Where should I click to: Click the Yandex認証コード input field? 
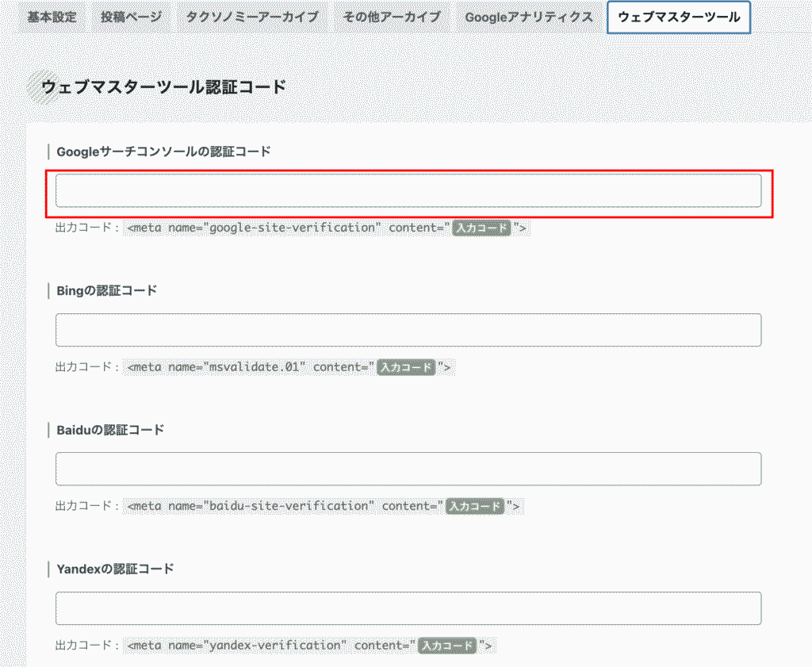coord(408,608)
